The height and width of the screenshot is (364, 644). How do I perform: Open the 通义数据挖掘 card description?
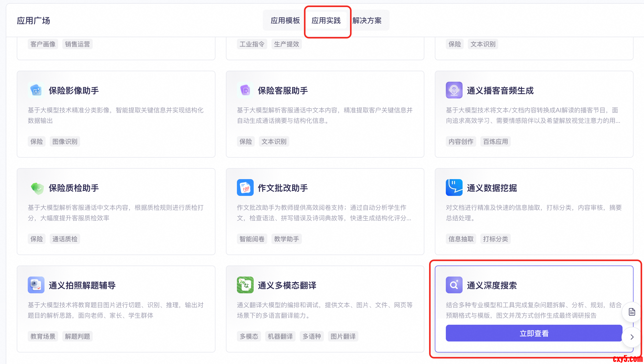pos(534,213)
